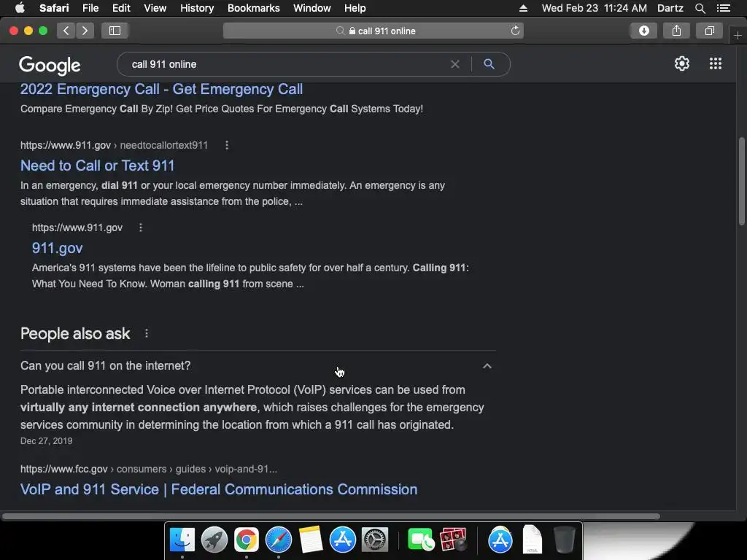Open the 911.gov result link
This screenshot has height=560, width=747.
tap(57, 248)
